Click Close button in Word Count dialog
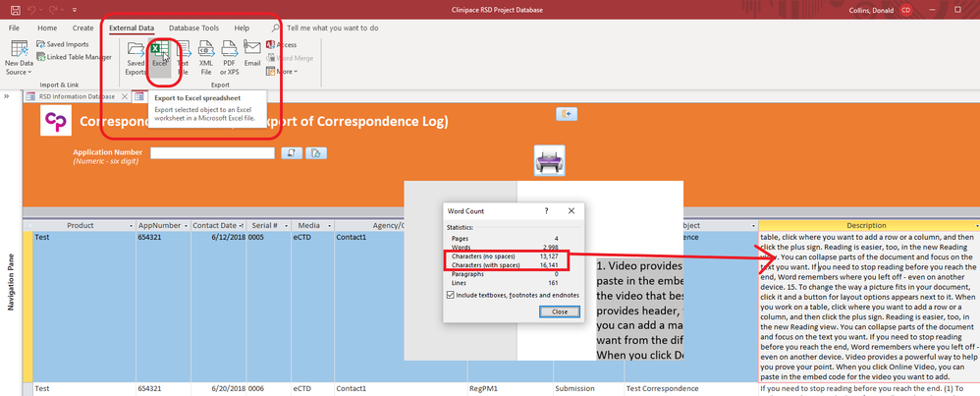This screenshot has height=396, width=980. tap(560, 311)
